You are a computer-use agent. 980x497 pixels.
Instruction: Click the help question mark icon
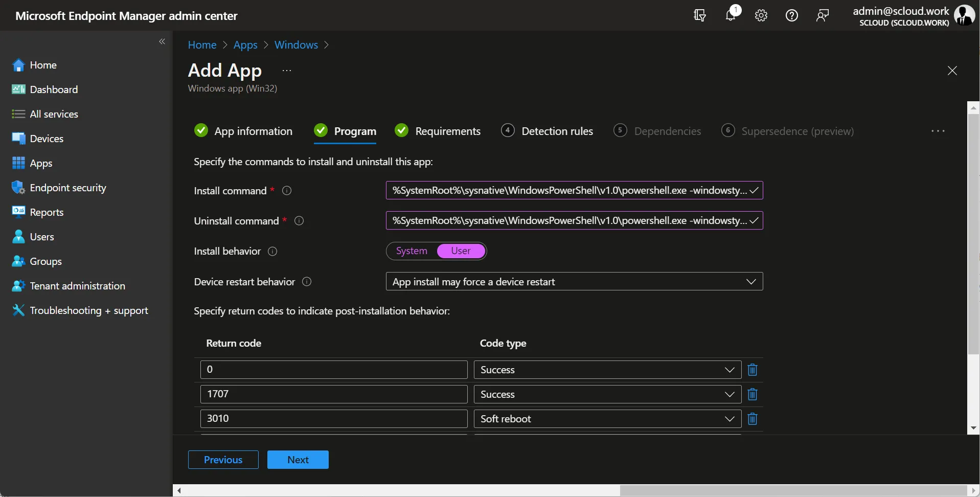(792, 15)
